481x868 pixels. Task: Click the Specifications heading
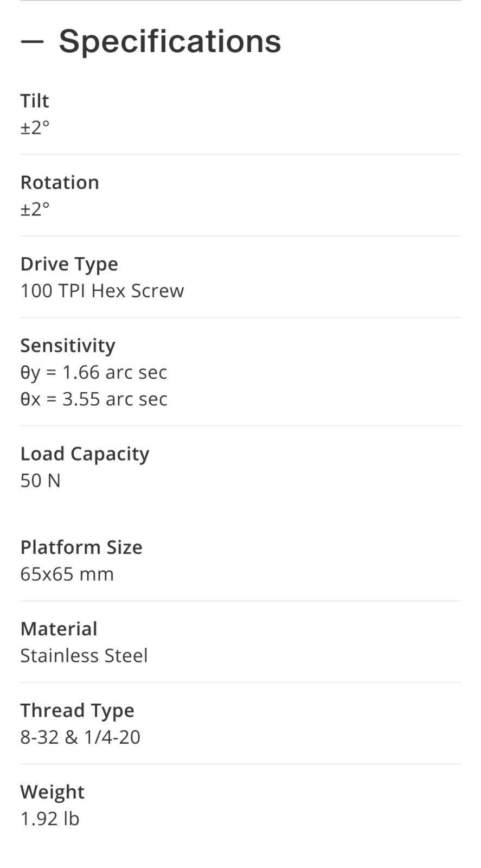point(170,41)
